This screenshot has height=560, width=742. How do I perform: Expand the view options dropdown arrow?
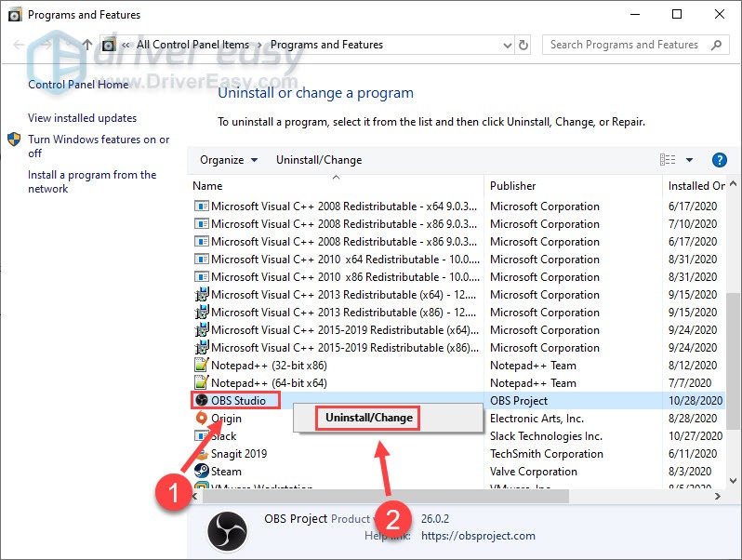point(690,160)
